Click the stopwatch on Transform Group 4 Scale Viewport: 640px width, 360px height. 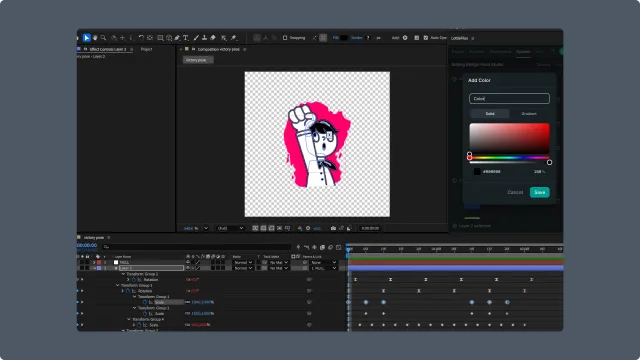click(x=140, y=325)
